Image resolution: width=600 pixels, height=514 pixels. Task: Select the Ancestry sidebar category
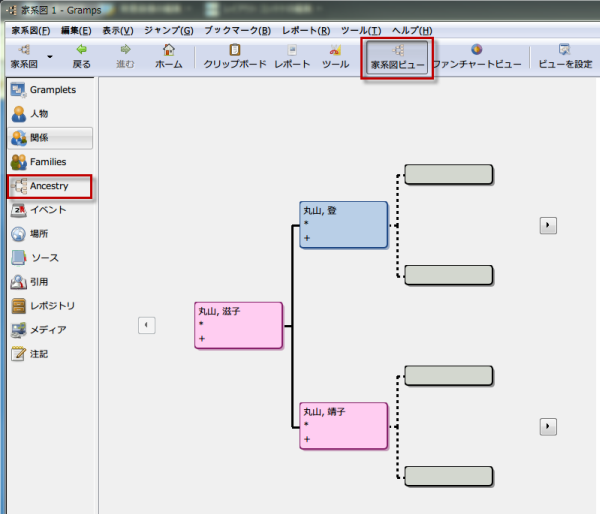50,186
